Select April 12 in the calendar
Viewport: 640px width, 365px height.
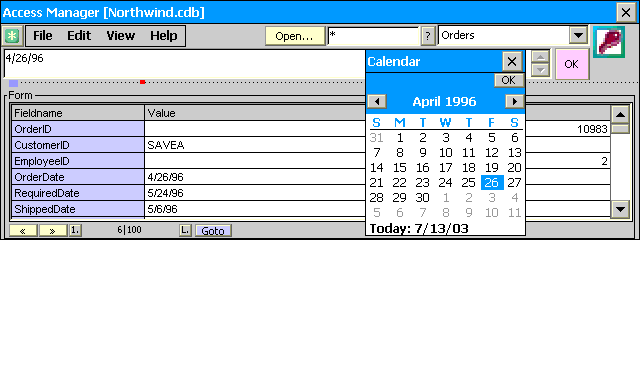(492, 153)
